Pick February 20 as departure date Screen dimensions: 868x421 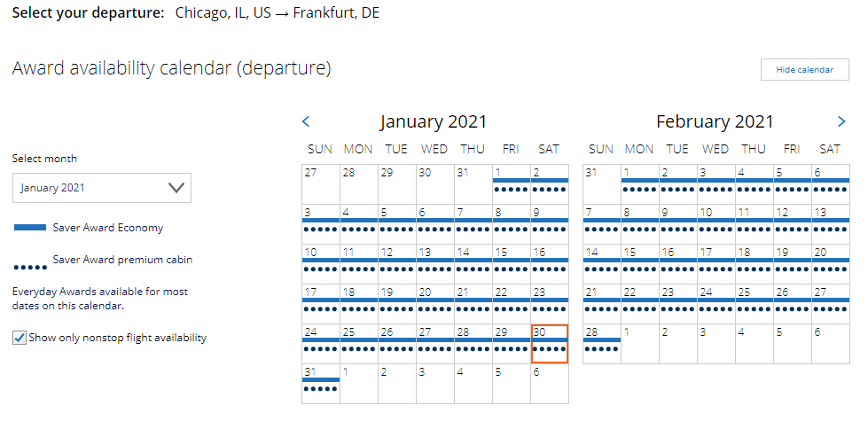831,263
